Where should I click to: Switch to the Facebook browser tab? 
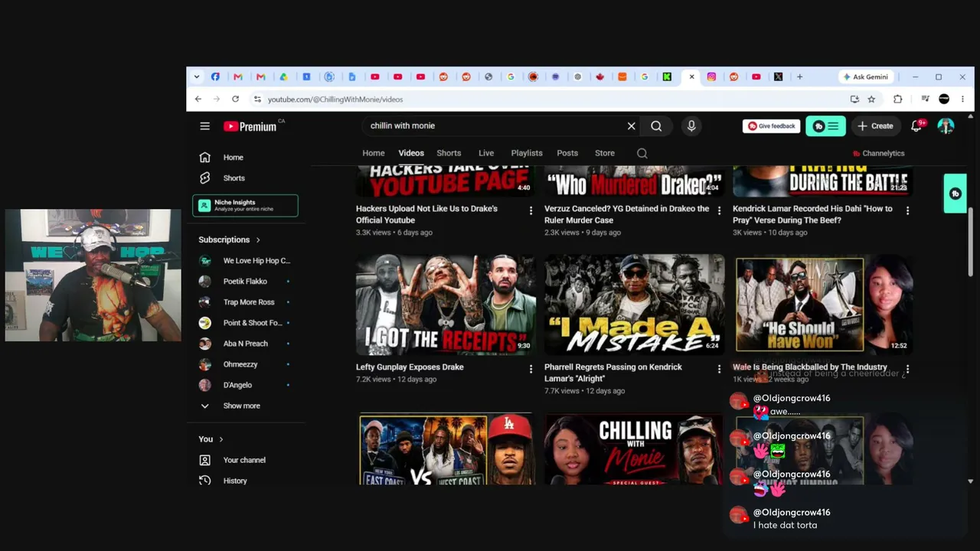click(x=215, y=77)
